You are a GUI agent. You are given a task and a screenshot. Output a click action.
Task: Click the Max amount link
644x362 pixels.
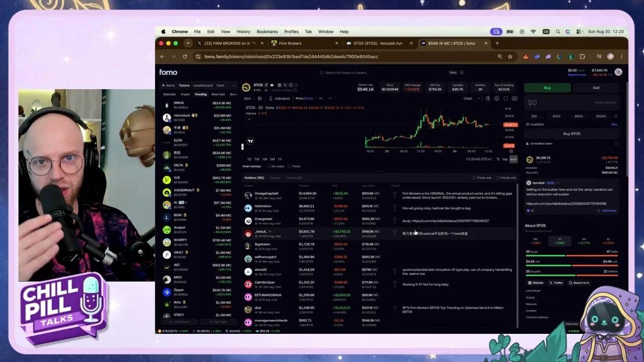point(614,124)
